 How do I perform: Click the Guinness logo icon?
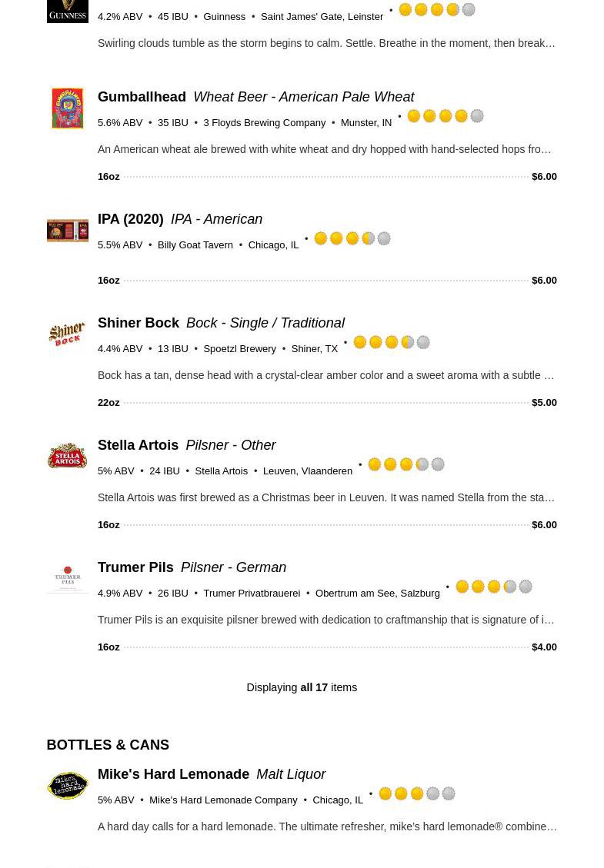tap(67, 10)
